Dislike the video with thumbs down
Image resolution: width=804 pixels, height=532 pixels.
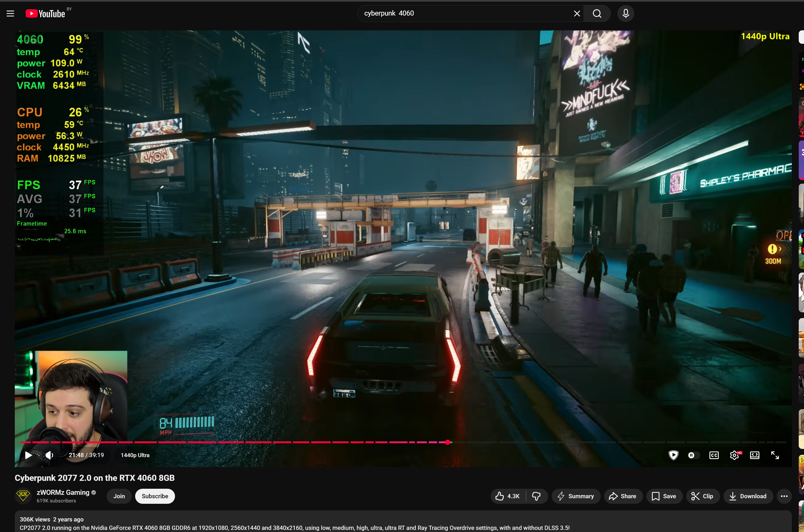coord(536,496)
